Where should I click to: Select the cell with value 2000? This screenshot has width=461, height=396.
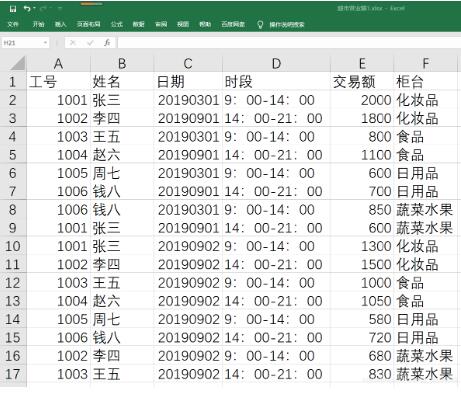pyautogui.click(x=362, y=100)
